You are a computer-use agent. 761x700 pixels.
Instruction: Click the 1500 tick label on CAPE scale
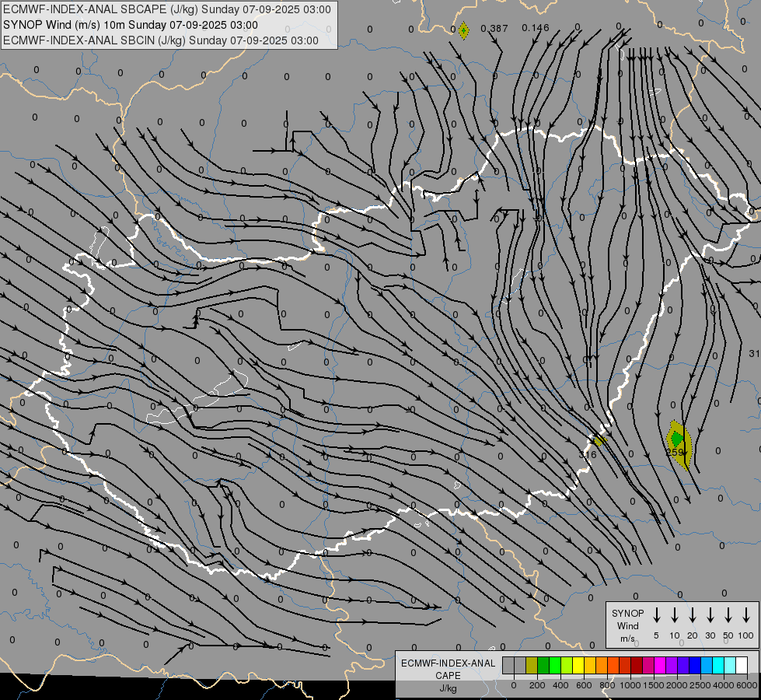[654, 685]
